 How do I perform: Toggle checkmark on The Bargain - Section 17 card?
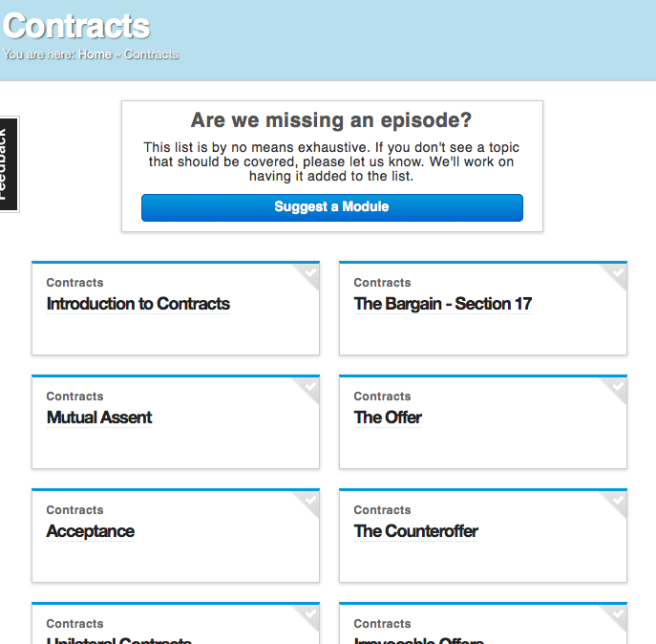618,272
